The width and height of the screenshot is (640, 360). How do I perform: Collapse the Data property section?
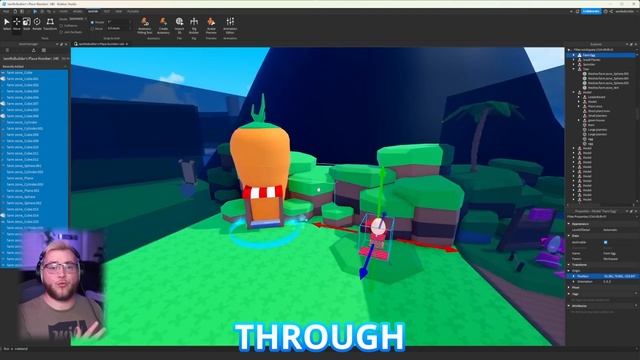click(569, 236)
